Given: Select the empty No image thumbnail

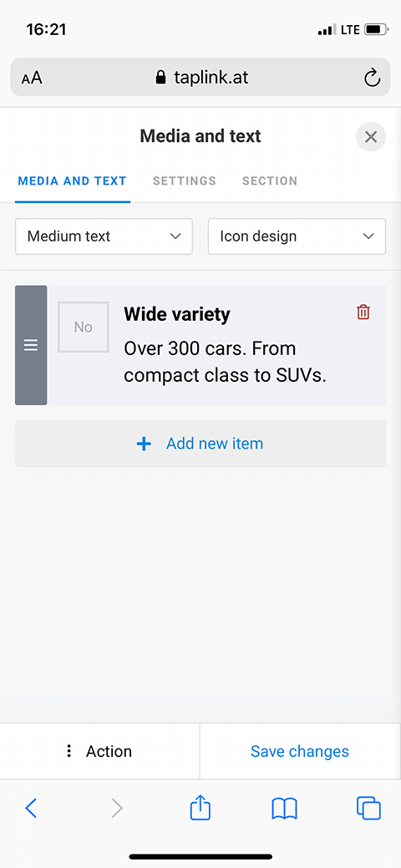Looking at the screenshot, I should [84, 327].
